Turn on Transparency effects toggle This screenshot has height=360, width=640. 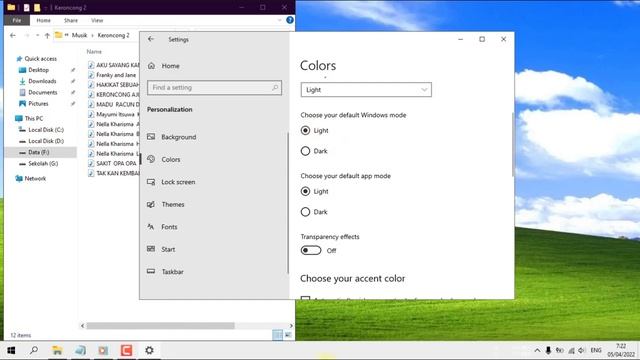click(311, 250)
